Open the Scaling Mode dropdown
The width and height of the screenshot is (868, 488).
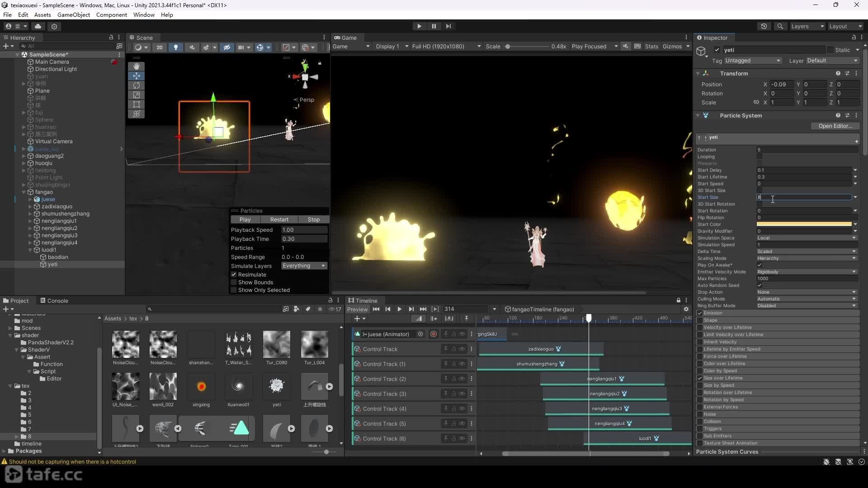(807, 258)
